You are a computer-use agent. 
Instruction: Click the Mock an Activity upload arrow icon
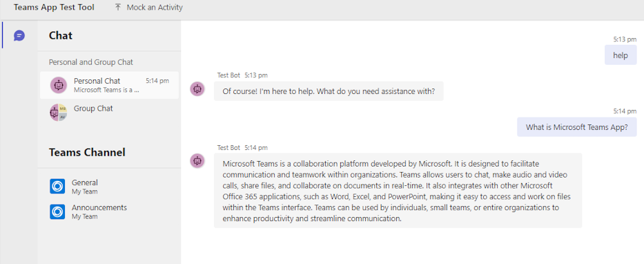click(x=118, y=8)
